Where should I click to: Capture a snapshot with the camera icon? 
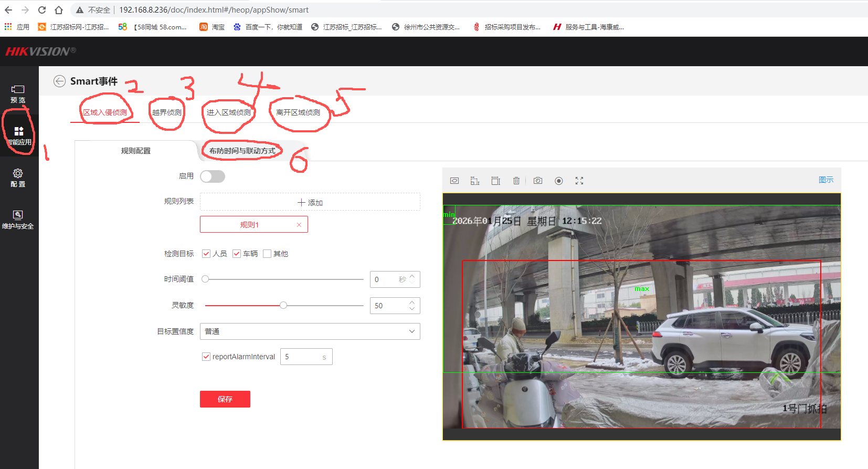(538, 181)
